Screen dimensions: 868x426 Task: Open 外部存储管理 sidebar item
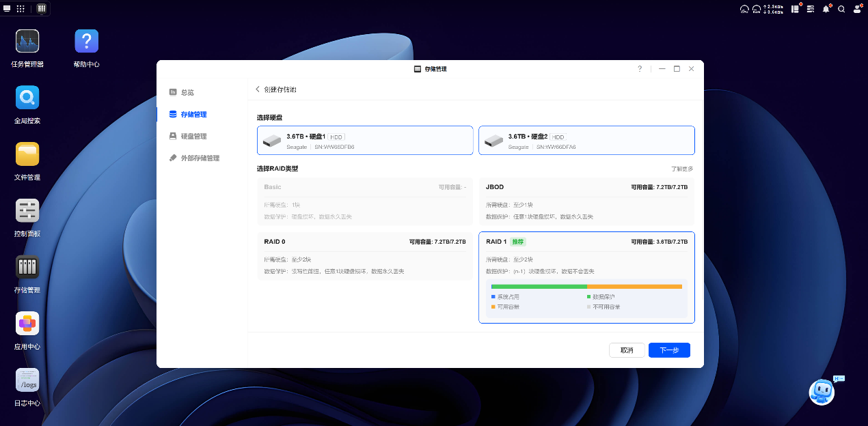[x=200, y=158]
